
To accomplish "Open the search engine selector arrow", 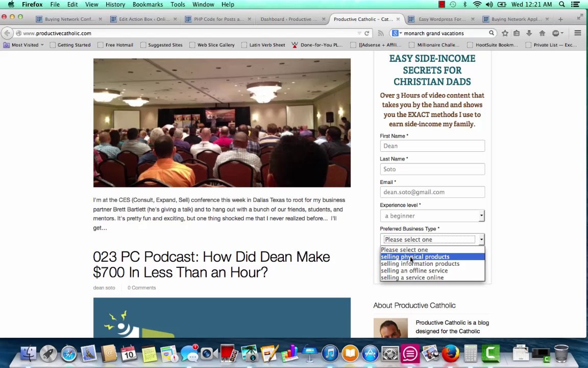I will (x=401, y=33).
